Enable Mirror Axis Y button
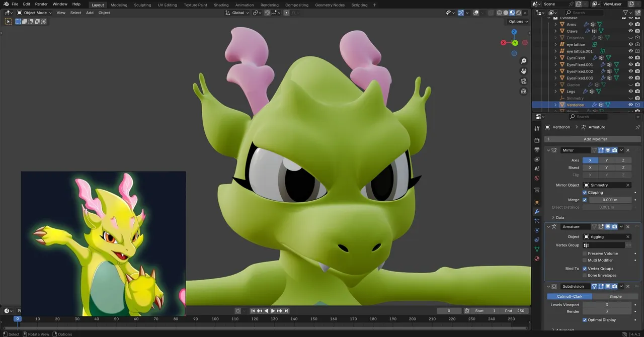This screenshot has width=644, height=337. (606, 160)
